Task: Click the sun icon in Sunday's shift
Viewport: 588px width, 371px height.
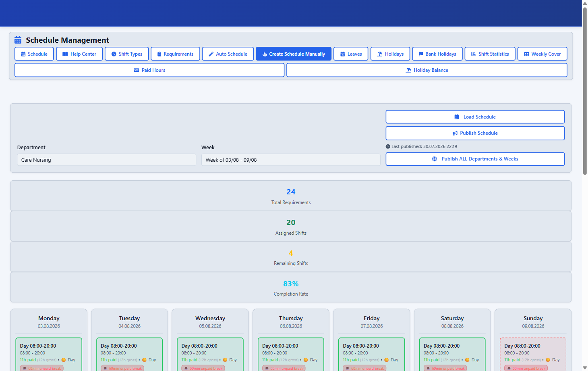Action: [x=548, y=360]
